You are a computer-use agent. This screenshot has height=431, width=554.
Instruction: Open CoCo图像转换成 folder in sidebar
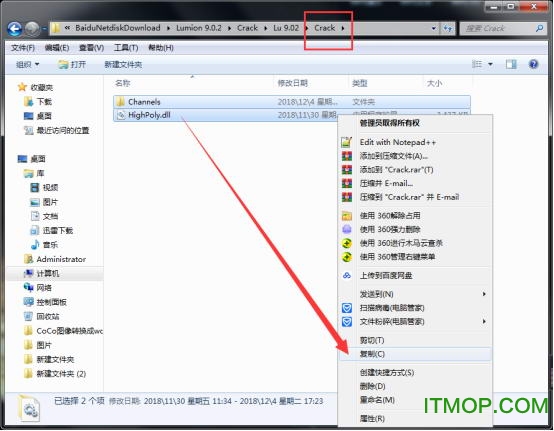coord(70,331)
